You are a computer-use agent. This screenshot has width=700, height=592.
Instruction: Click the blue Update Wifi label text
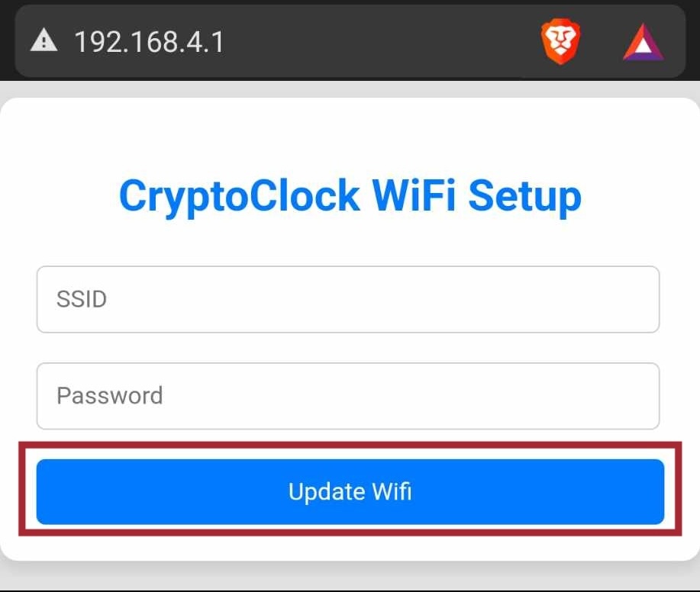pos(350,492)
